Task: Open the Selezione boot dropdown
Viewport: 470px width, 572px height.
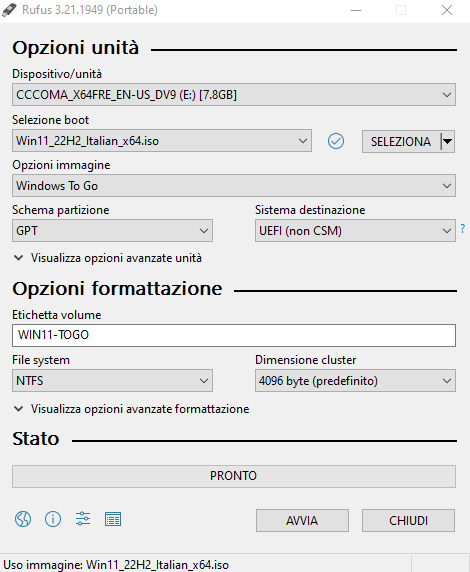Action: [162, 141]
